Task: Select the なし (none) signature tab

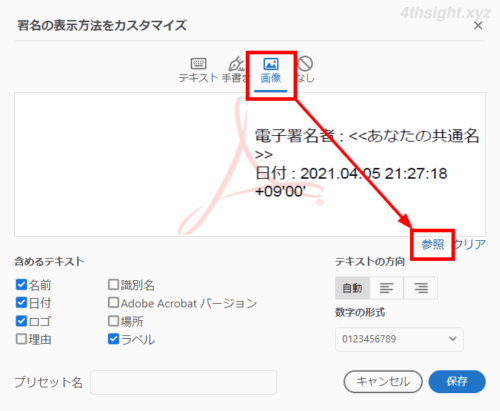Action: click(305, 70)
